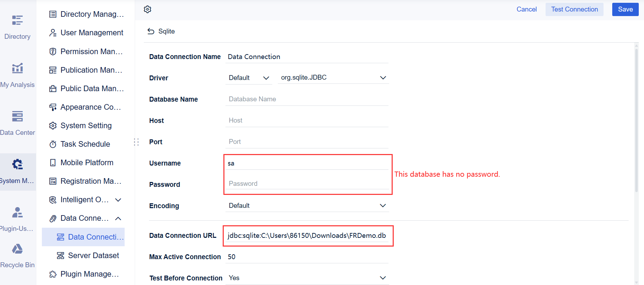Open the Encoding dropdown
Viewport: 644px width, 285px height.
click(307, 206)
